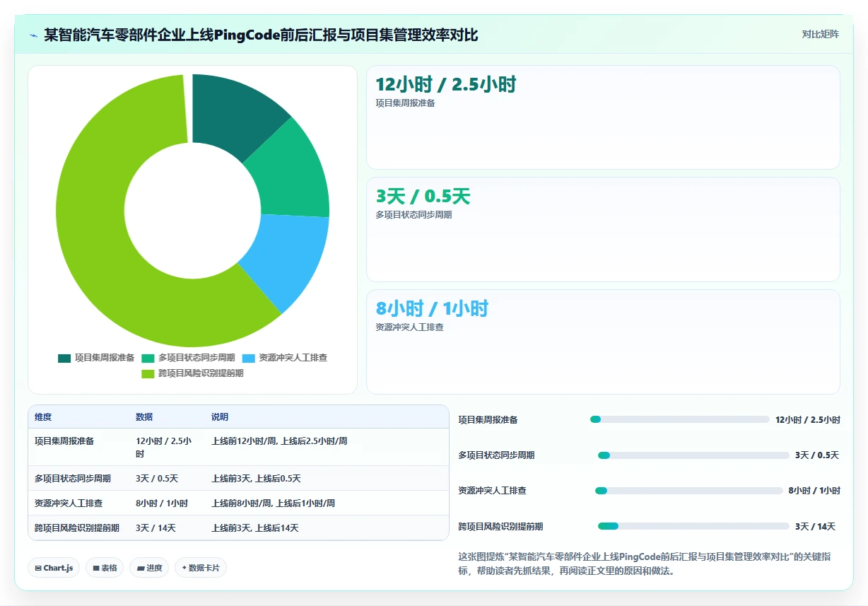Click the Chart.js tag button
Screen dimensions: 868x606
pyautogui.click(x=54, y=568)
